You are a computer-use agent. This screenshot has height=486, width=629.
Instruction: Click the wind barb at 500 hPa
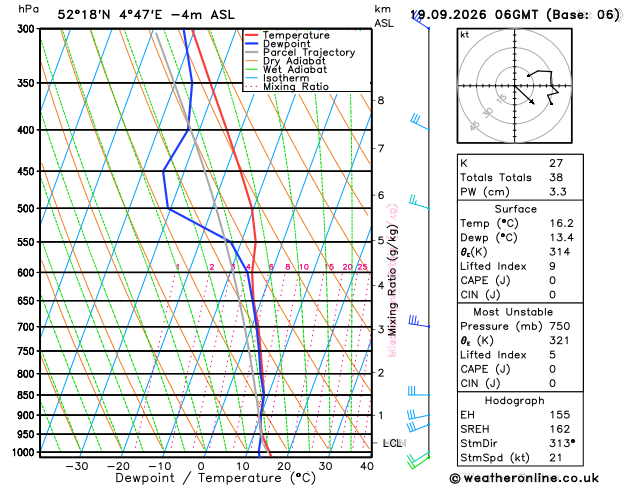(419, 202)
